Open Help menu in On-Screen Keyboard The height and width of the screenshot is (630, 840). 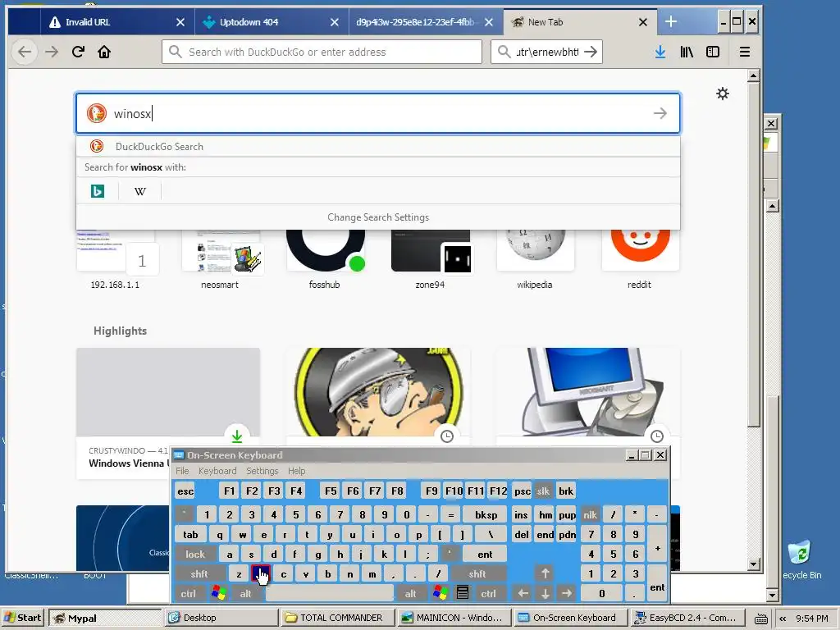[296, 471]
